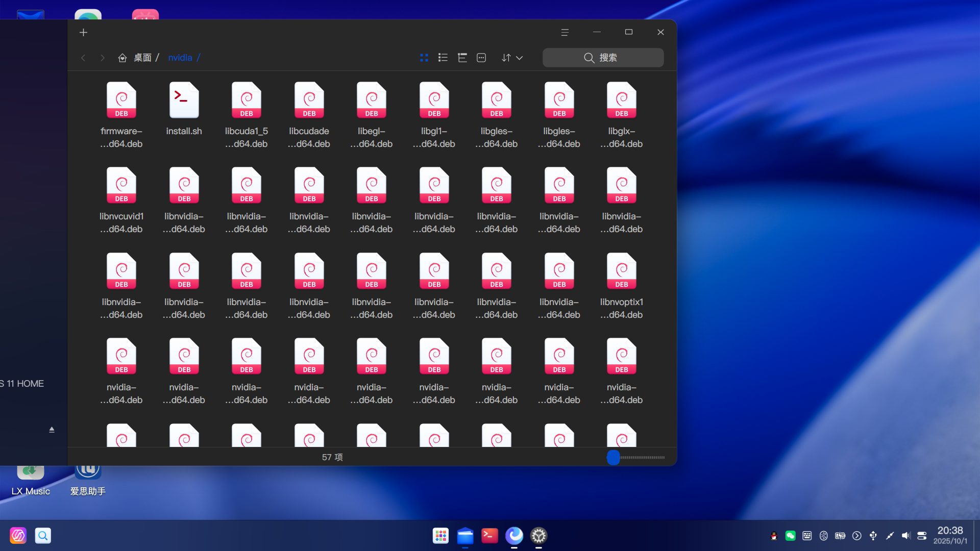The width and height of the screenshot is (980, 551).
Task: Open the sort order dropdown
Action: 512,58
